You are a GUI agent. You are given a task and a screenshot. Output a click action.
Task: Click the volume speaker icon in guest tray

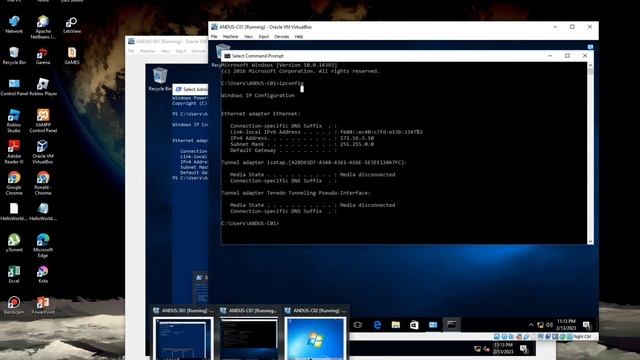549,325
